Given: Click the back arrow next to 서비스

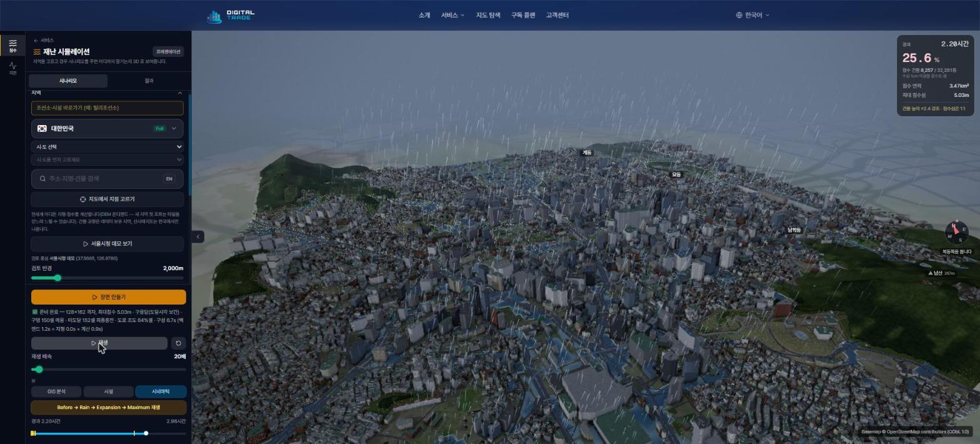Looking at the screenshot, I should (x=36, y=41).
